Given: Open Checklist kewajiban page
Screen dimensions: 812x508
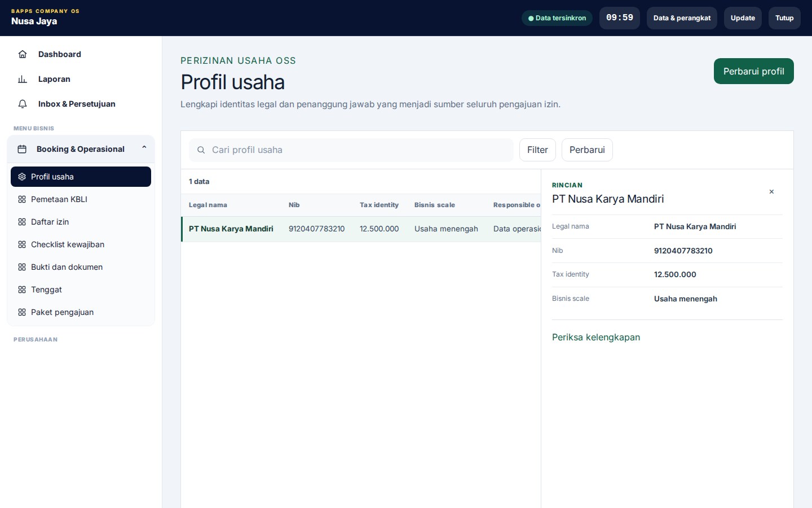Looking at the screenshot, I should [x=81, y=244].
